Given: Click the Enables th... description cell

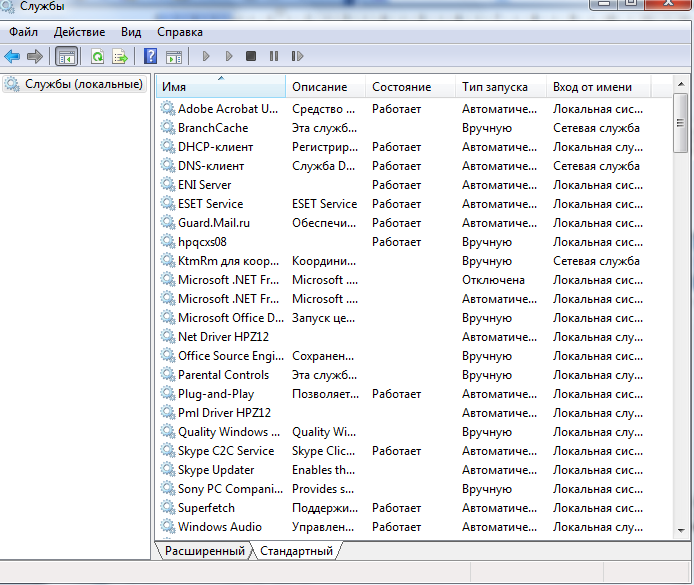Looking at the screenshot, I should click(324, 470).
